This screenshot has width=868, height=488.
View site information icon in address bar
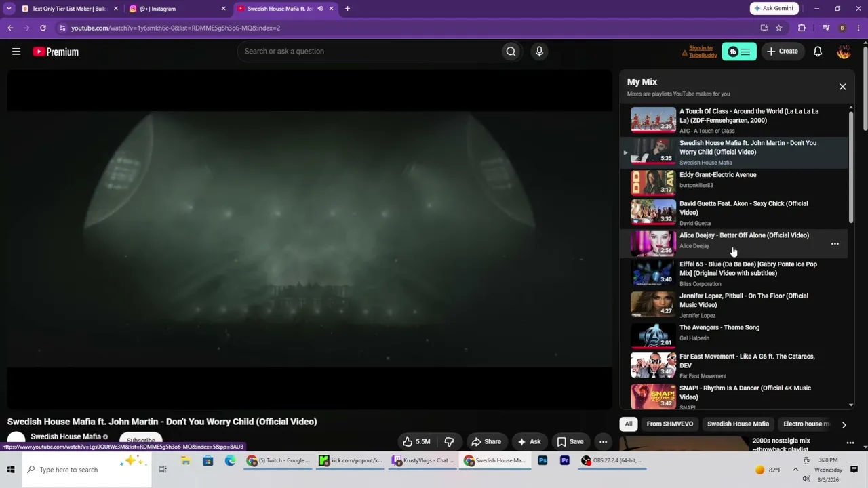(x=62, y=28)
